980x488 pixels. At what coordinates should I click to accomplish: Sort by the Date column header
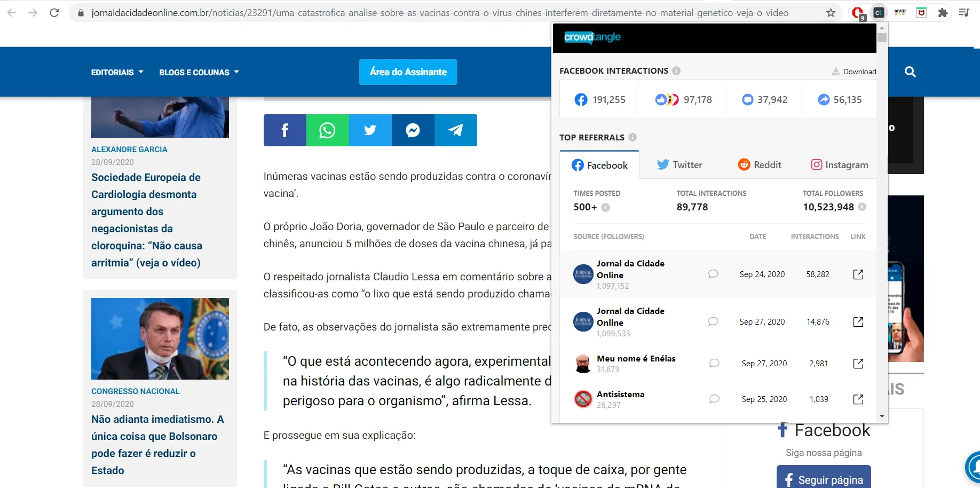757,237
